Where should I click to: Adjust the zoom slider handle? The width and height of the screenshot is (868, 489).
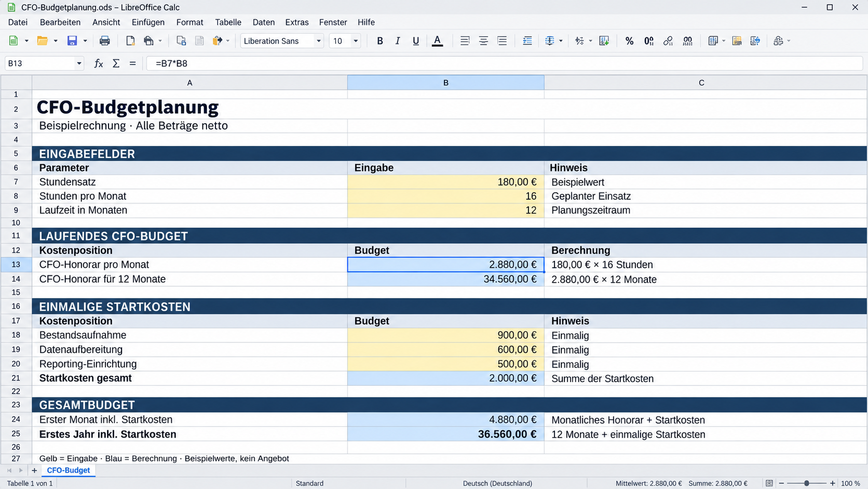pyautogui.click(x=807, y=483)
